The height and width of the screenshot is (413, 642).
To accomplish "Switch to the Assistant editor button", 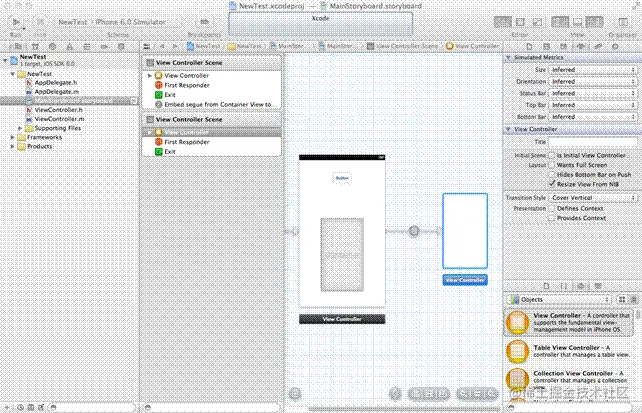I will [520, 22].
